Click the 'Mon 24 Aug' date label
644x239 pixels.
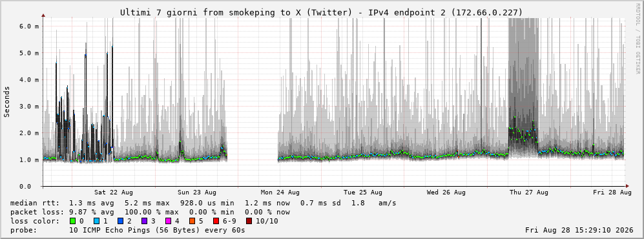(280, 192)
